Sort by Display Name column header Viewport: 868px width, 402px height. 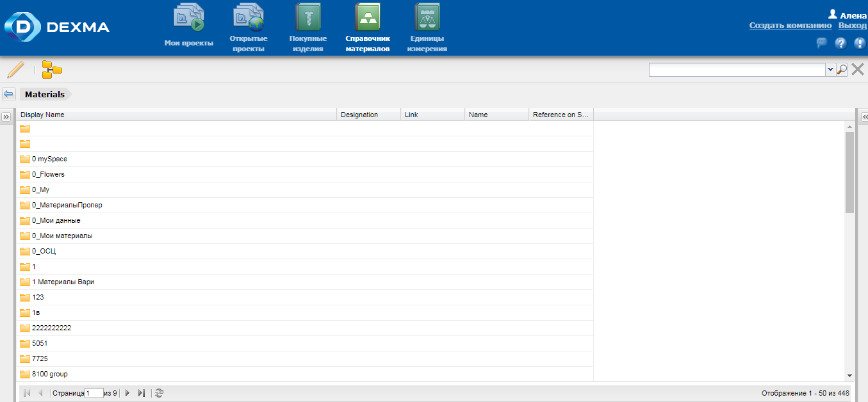(177, 115)
